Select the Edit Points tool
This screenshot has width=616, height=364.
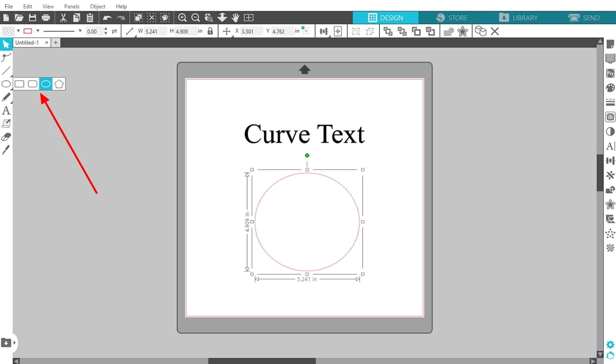tap(6, 57)
